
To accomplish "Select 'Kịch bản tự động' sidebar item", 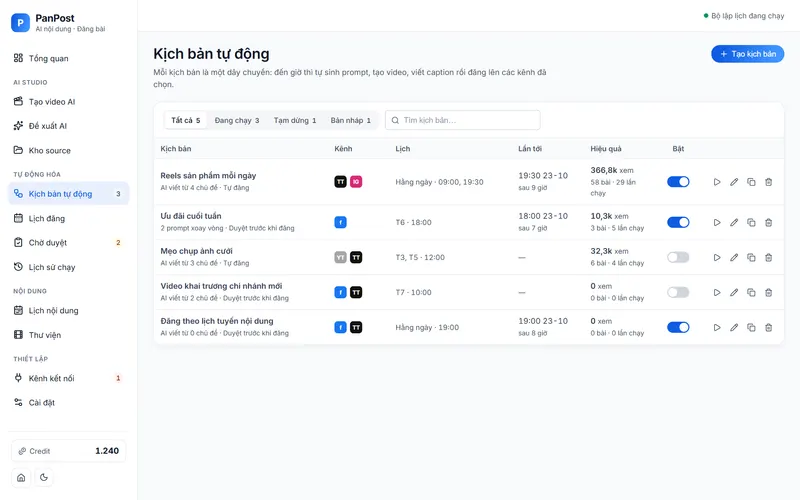I will 68,194.
